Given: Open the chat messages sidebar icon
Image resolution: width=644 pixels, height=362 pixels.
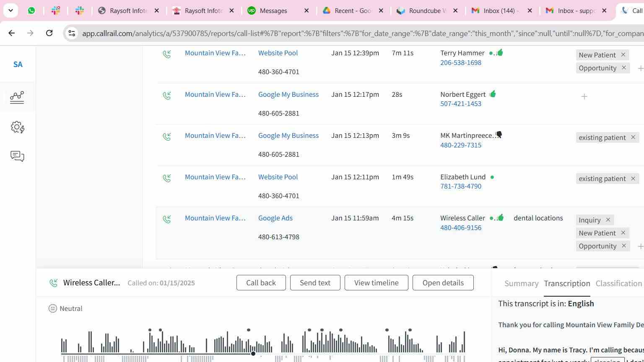Looking at the screenshot, I should pyautogui.click(x=17, y=156).
